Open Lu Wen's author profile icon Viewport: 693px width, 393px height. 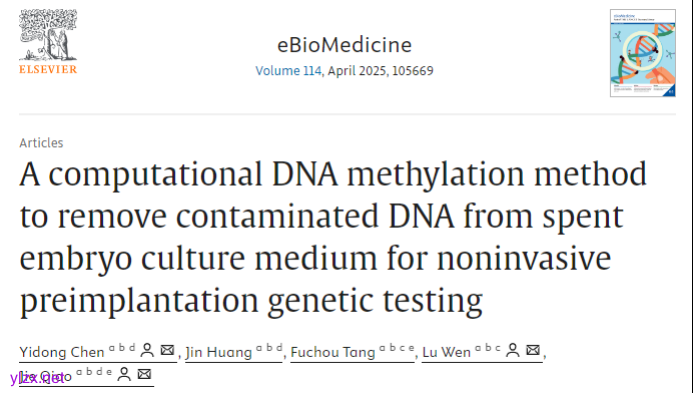pos(513,351)
